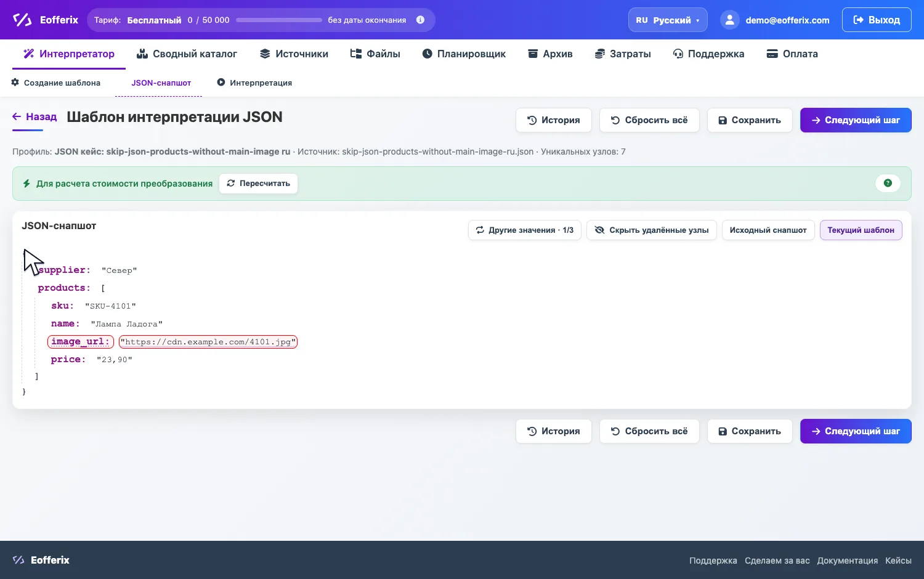Switch to Текущий шаблон view
The width and height of the screenshot is (924, 579).
[x=861, y=230]
